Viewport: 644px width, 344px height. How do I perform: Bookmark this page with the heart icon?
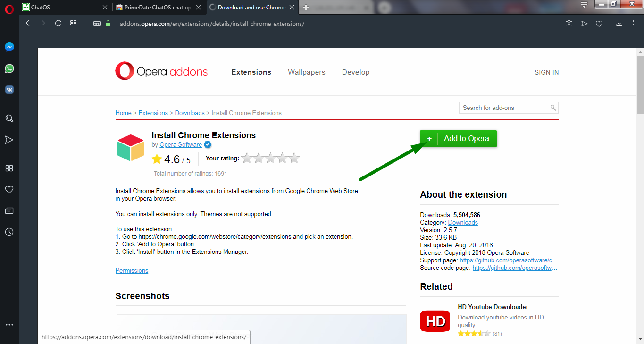(x=599, y=24)
